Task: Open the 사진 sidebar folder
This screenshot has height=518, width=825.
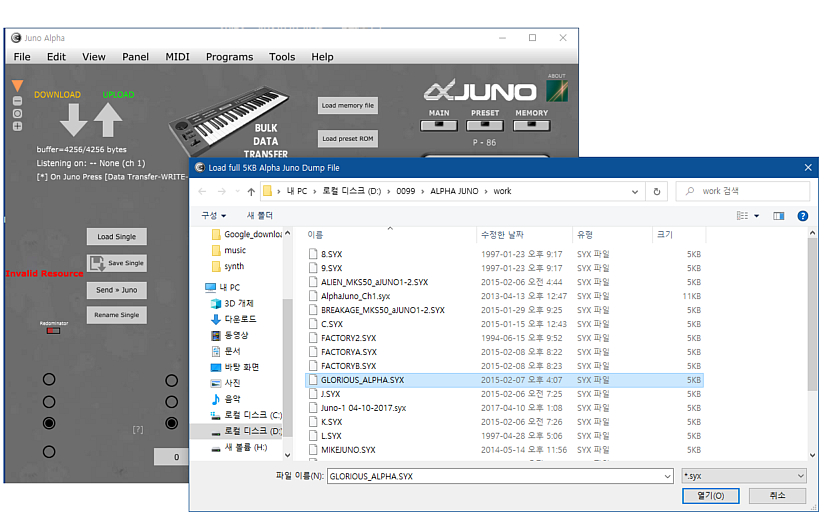Action: coord(226,383)
